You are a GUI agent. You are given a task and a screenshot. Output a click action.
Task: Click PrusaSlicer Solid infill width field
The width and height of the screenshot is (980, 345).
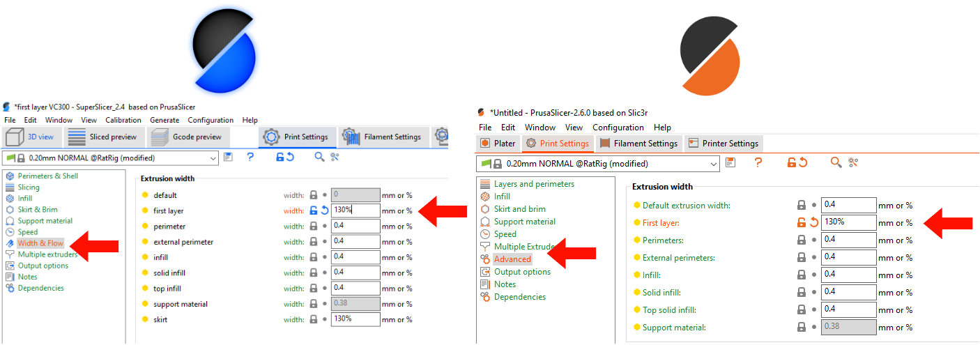coord(848,292)
